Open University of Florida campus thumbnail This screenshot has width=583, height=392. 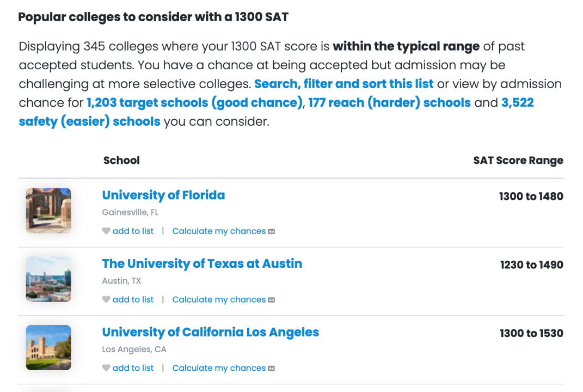(48, 211)
